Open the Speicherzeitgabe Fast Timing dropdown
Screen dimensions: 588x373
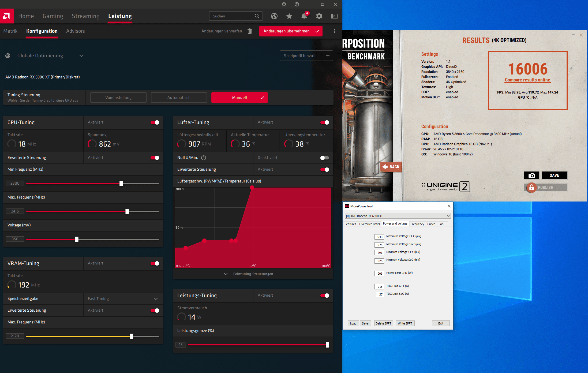[x=156, y=299]
